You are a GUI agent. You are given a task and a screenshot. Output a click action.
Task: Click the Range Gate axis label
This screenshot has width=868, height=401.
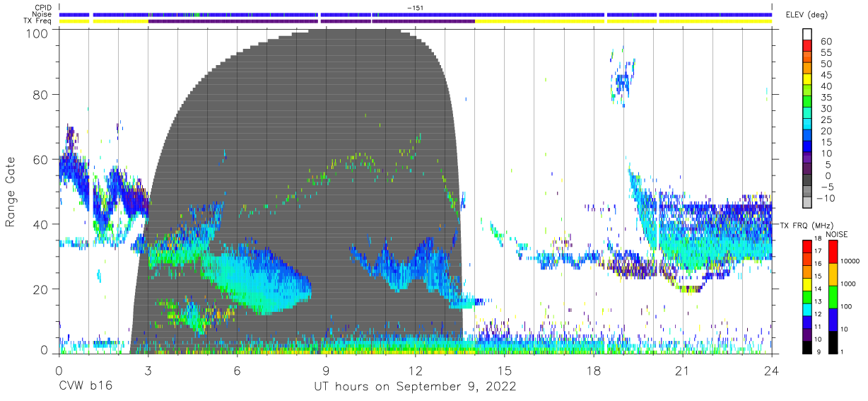coord(11,191)
